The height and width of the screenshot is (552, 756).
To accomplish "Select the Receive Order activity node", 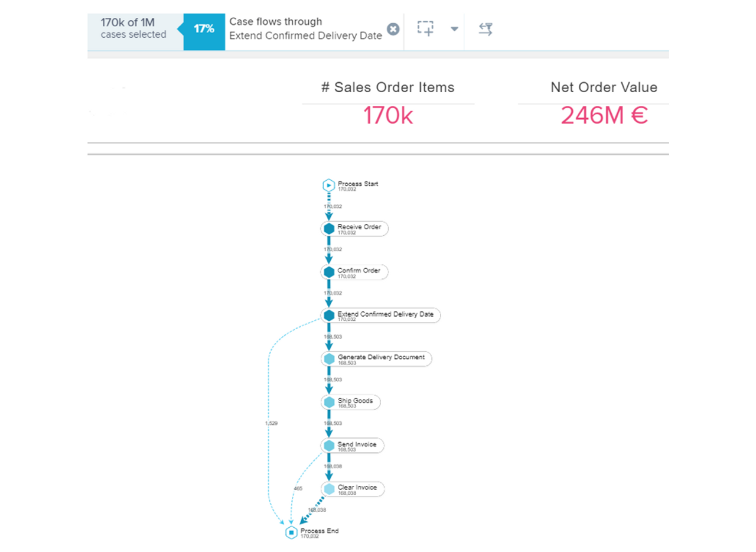I will [x=354, y=229].
